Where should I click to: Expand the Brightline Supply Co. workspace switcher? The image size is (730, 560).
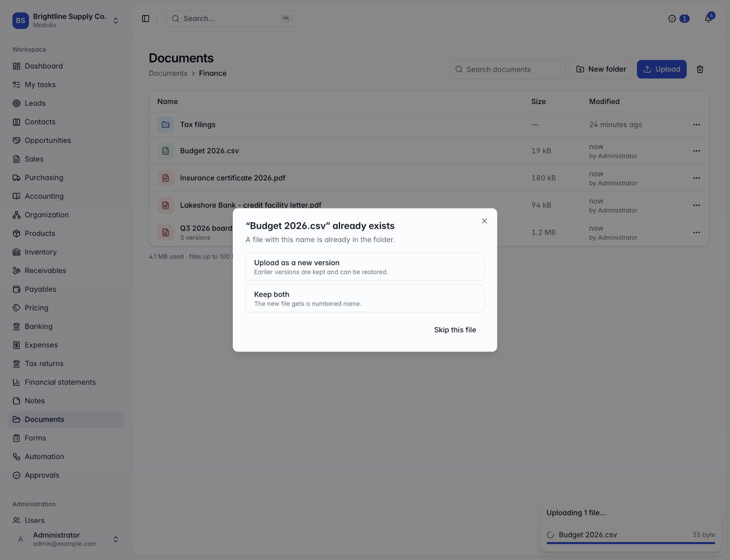pos(66,20)
